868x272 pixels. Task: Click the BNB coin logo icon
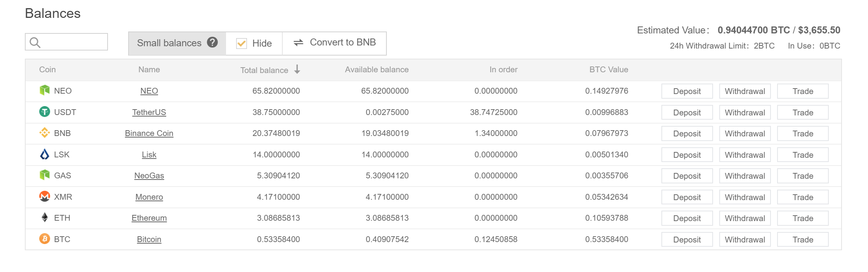click(x=45, y=133)
